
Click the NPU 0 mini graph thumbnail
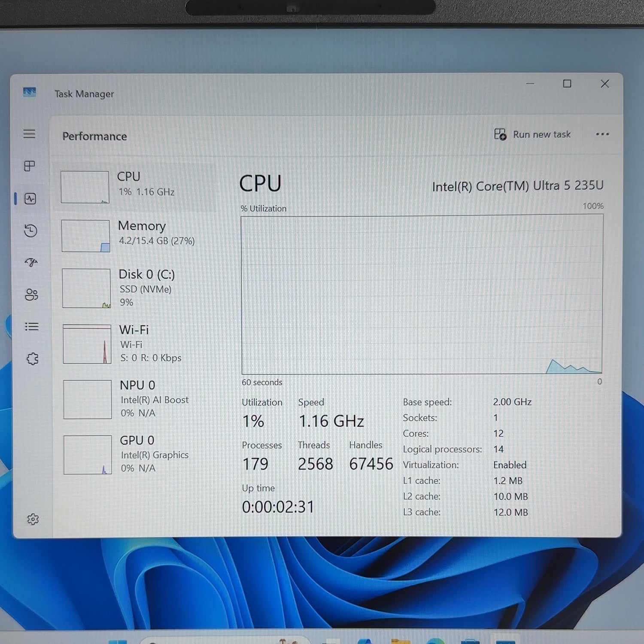(88, 399)
